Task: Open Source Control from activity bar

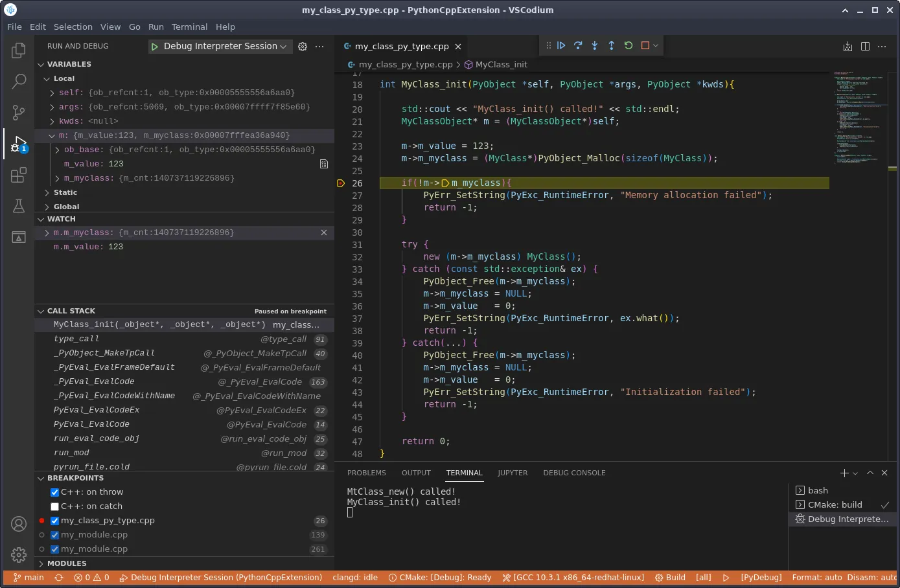Action: pos(19,113)
